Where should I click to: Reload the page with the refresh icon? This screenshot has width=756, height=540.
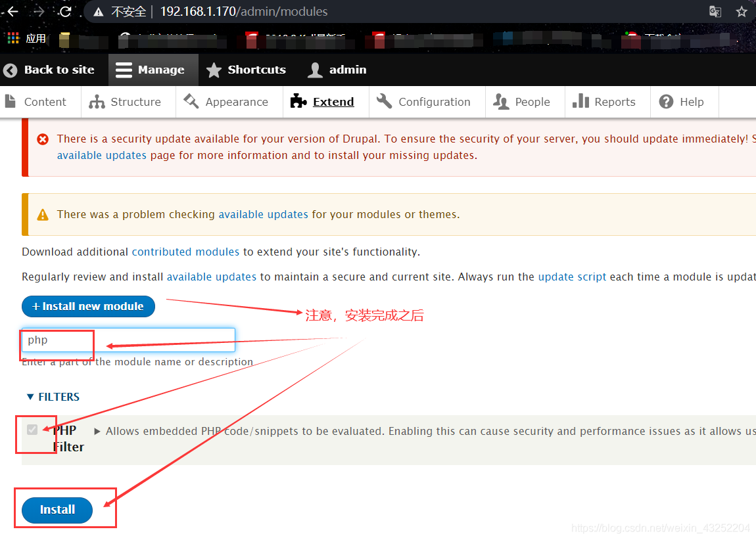[65, 12]
